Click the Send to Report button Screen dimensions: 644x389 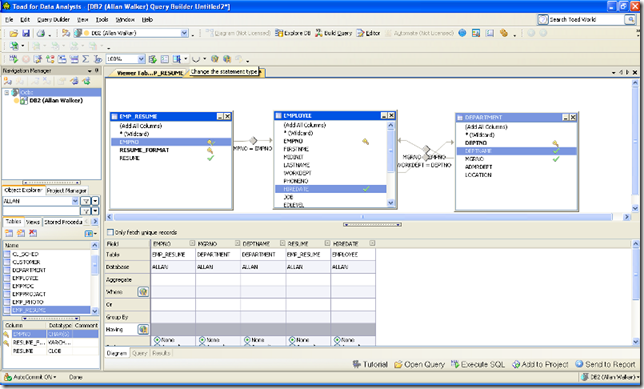pyautogui.click(x=605, y=364)
